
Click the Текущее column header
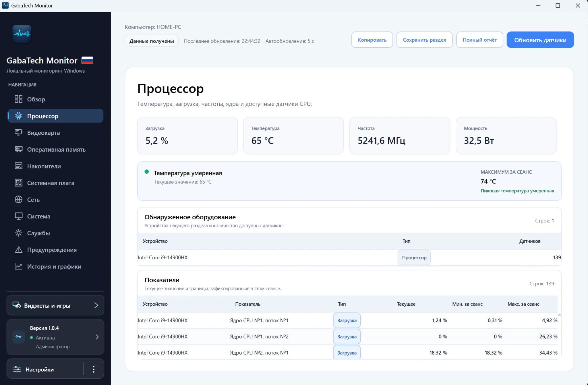(406, 304)
